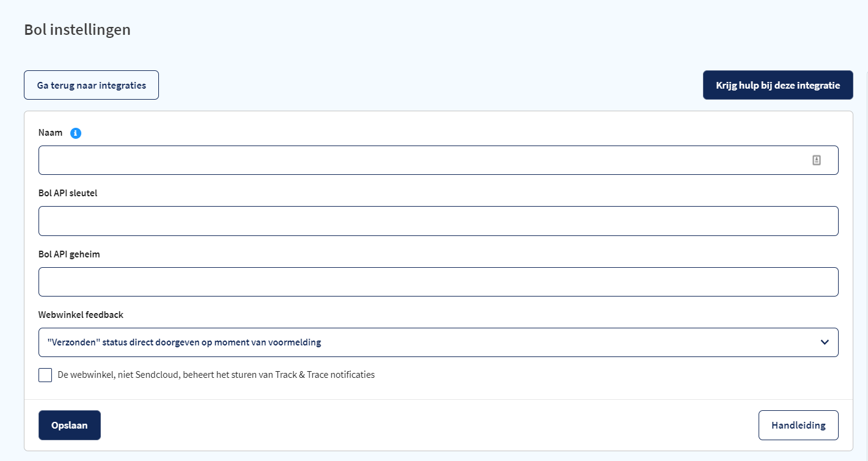
Task: Focus the Bol API sleutel field
Action: click(x=438, y=221)
